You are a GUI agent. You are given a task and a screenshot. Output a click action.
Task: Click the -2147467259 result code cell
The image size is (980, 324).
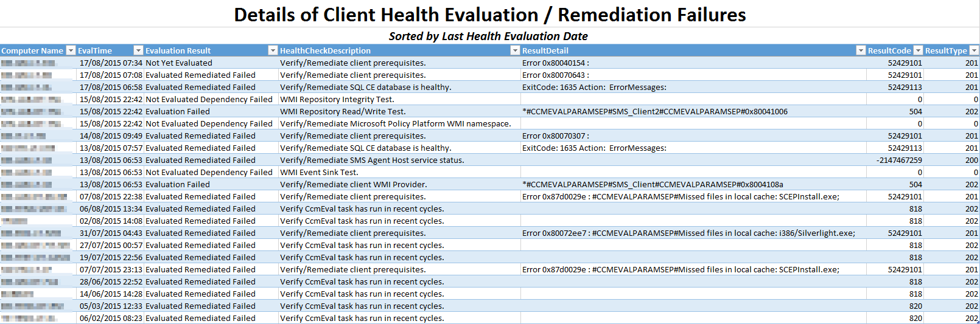pyautogui.click(x=899, y=160)
